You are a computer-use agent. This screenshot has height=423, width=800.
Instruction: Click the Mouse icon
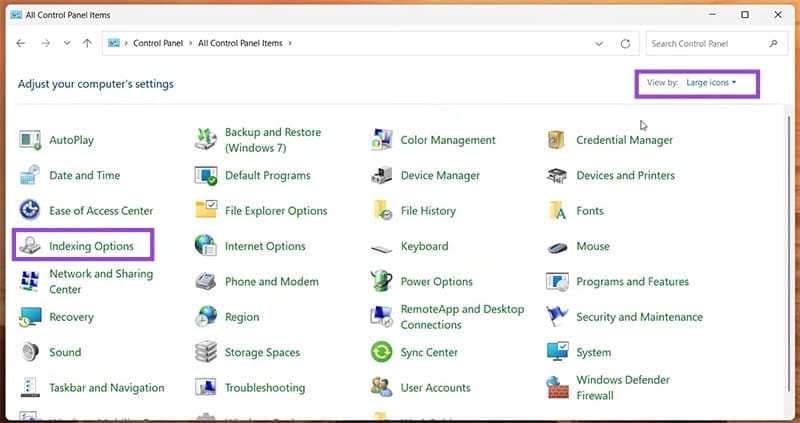pos(557,247)
